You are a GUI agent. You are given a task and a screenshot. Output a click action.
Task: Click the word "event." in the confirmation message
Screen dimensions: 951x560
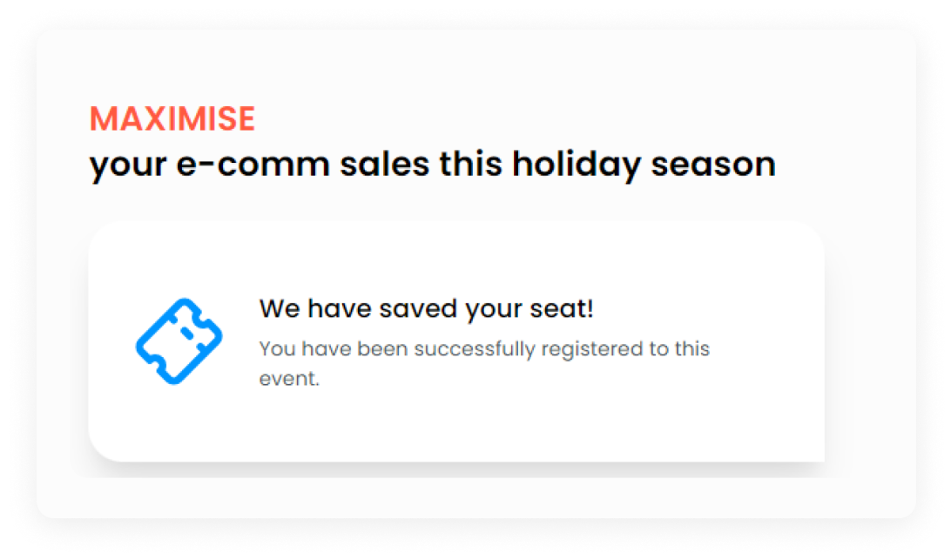290,380
